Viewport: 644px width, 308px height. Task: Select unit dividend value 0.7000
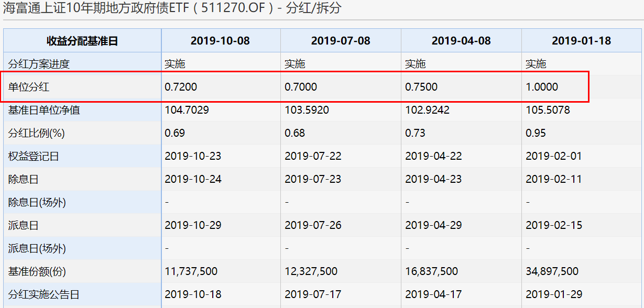(301, 87)
